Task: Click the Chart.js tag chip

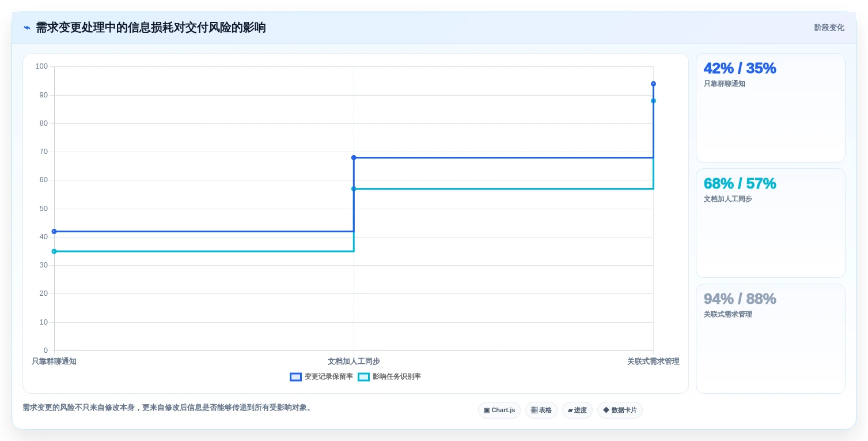Action: (499, 410)
